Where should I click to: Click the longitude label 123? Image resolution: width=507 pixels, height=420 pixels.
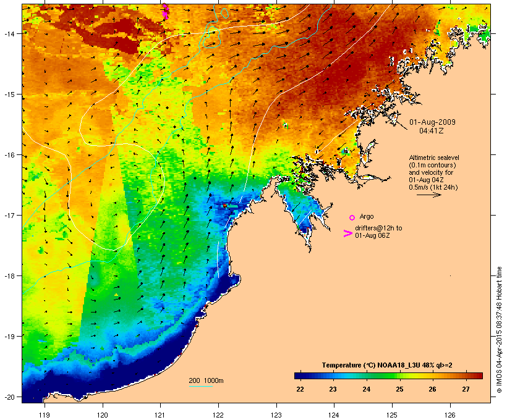coord(276,415)
